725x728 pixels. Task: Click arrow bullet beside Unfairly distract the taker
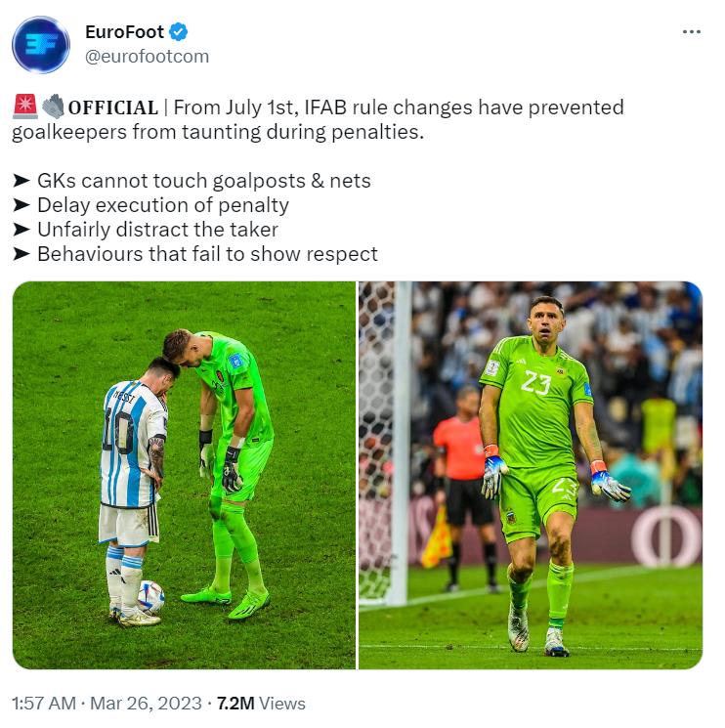click(x=21, y=230)
